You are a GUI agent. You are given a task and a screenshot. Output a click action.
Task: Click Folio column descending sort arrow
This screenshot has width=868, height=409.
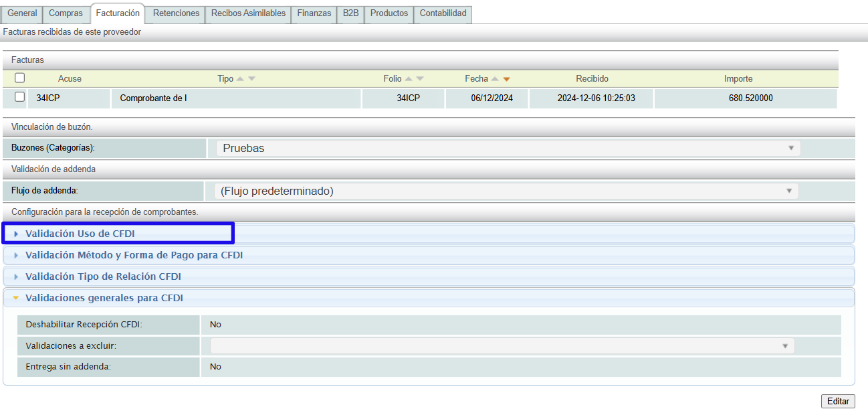[x=419, y=79]
